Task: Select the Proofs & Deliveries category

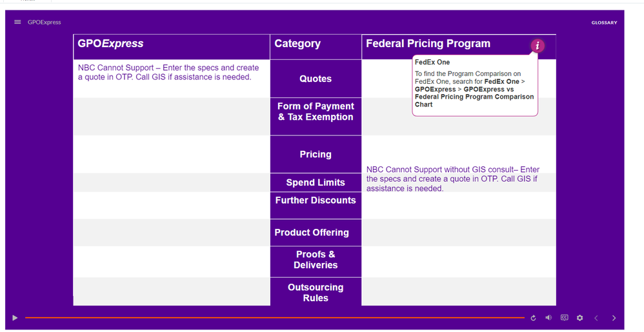Action: coord(316,260)
